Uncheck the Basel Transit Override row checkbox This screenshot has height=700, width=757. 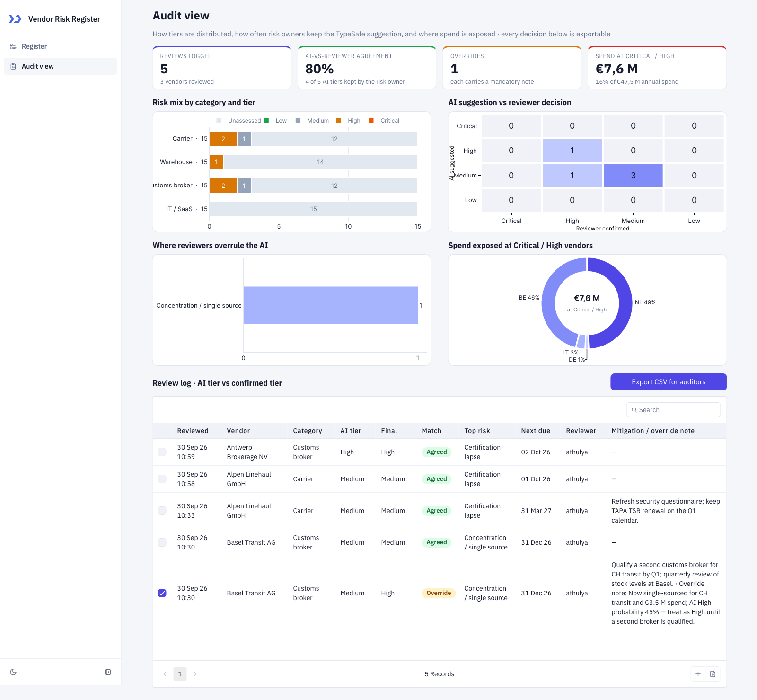162,593
